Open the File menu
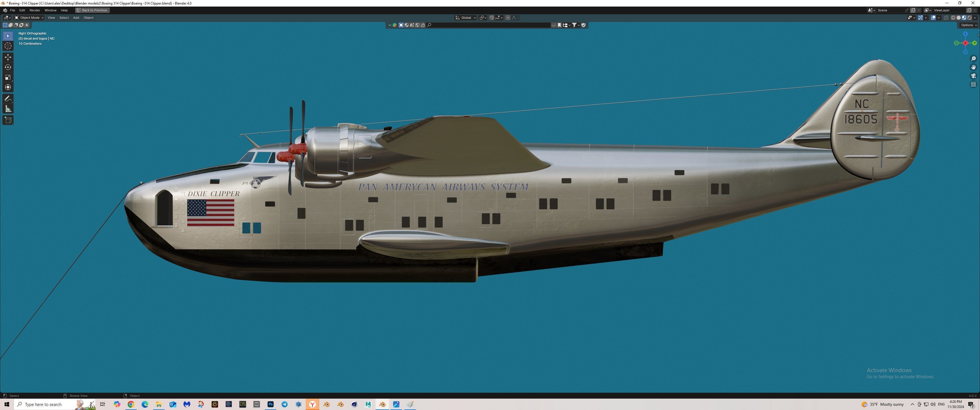The height and width of the screenshot is (410, 980). (12, 10)
